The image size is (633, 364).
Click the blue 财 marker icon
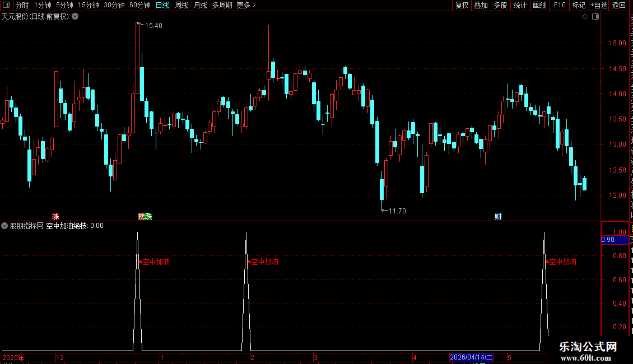498,216
